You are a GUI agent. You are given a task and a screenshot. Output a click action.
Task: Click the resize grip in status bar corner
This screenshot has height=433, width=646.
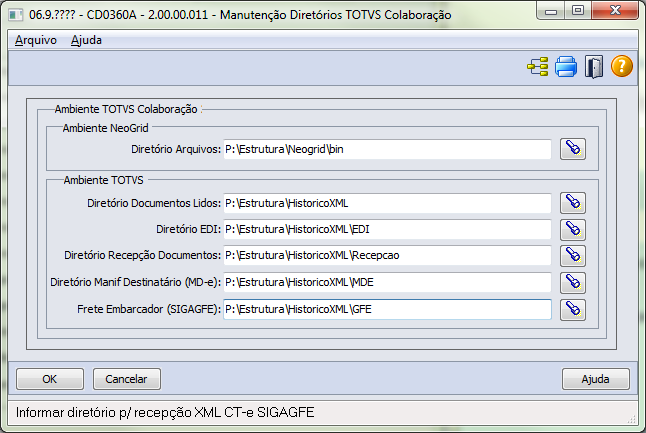point(632,419)
